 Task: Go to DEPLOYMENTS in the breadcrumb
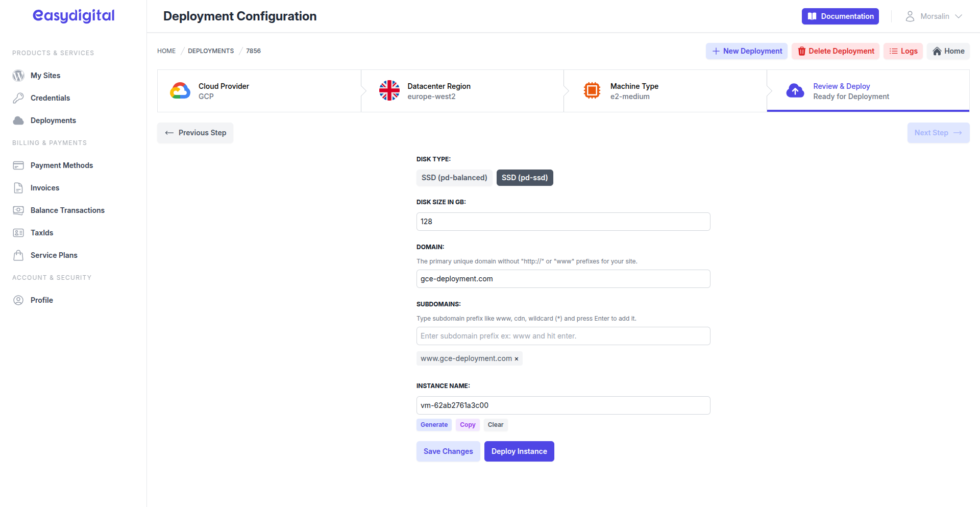pyautogui.click(x=211, y=51)
